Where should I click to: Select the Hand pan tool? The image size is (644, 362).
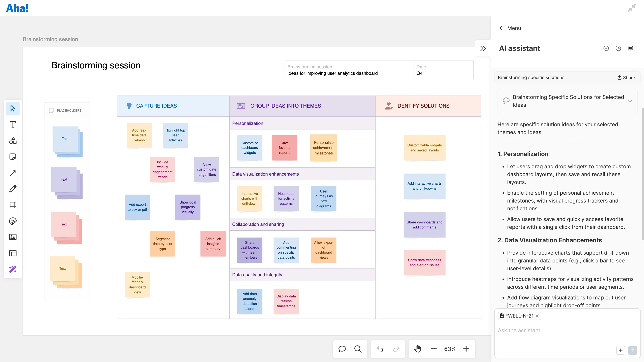[418, 349]
